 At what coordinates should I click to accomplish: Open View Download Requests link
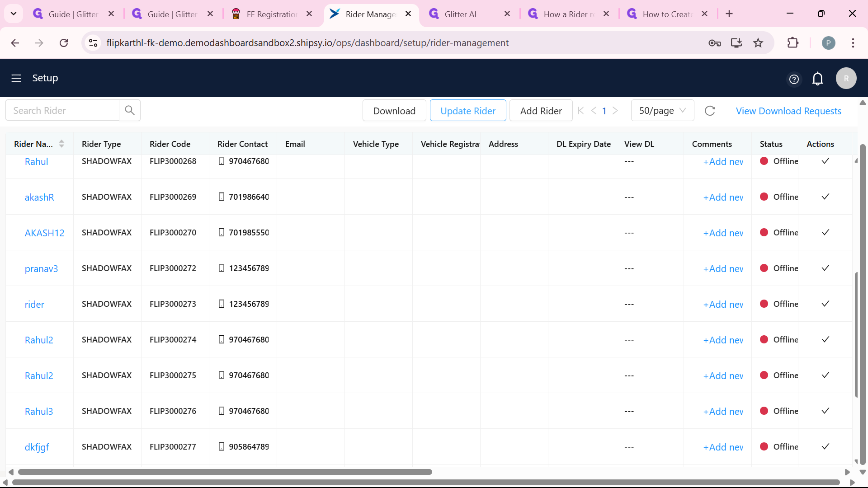click(788, 111)
